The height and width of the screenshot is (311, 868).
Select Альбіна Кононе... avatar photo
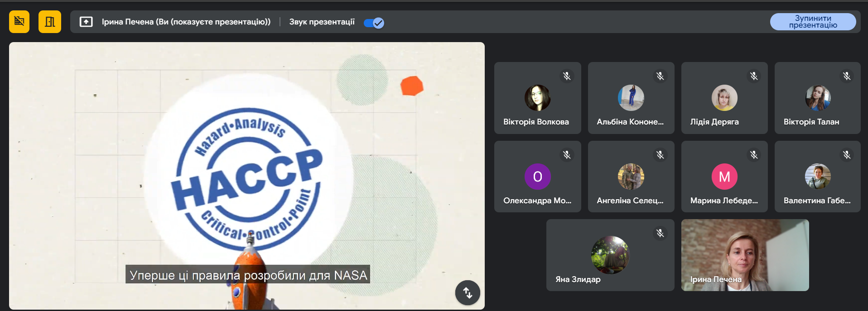[631, 98]
